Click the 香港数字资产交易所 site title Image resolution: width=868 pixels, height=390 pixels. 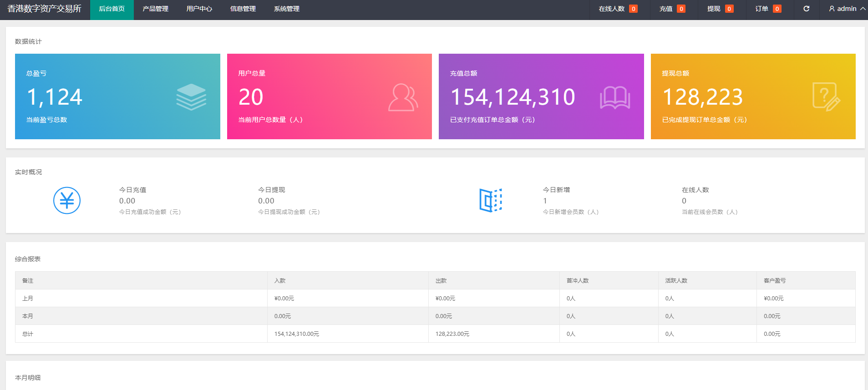(44, 9)
